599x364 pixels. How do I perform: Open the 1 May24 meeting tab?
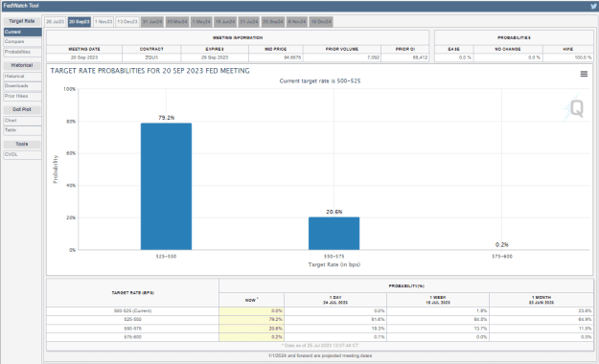click(x=201, y=22)
